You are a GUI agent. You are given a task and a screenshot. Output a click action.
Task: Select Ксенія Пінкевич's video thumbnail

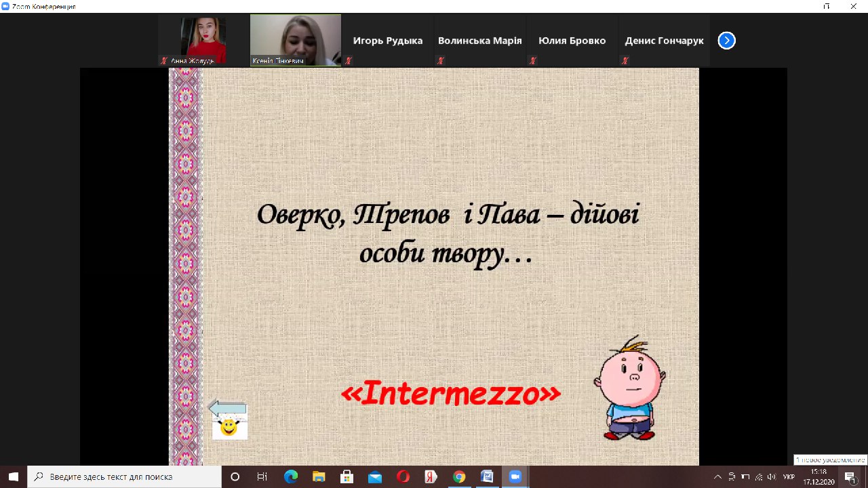click(x=295, y=40)
